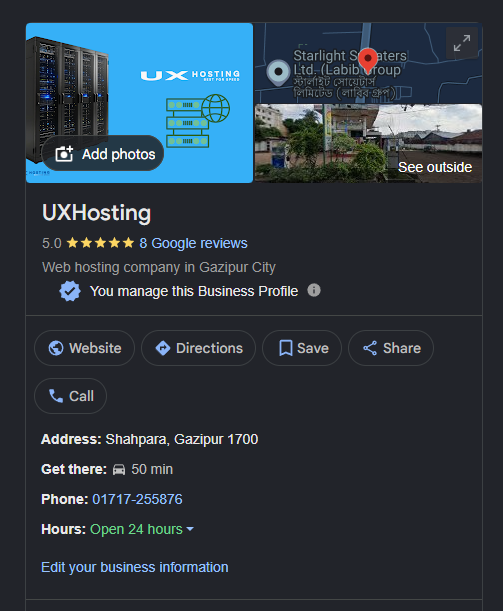
Task: Click the Web hosting company category text
Action: pyautogui.click(x=159, y=267)
